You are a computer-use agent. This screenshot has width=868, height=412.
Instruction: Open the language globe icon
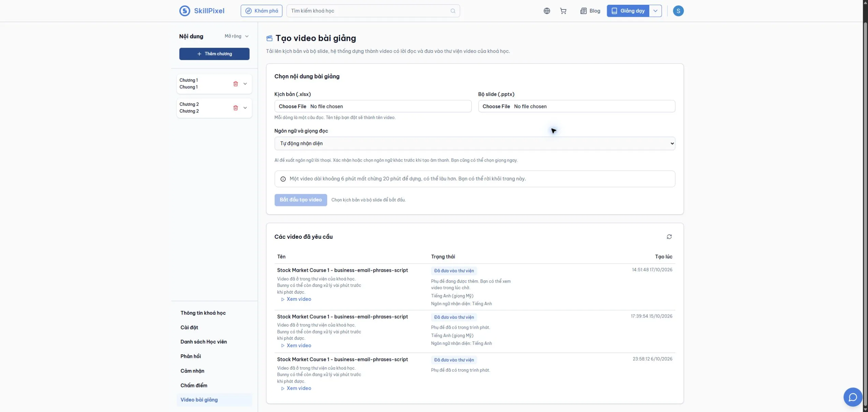click(547, 11)
